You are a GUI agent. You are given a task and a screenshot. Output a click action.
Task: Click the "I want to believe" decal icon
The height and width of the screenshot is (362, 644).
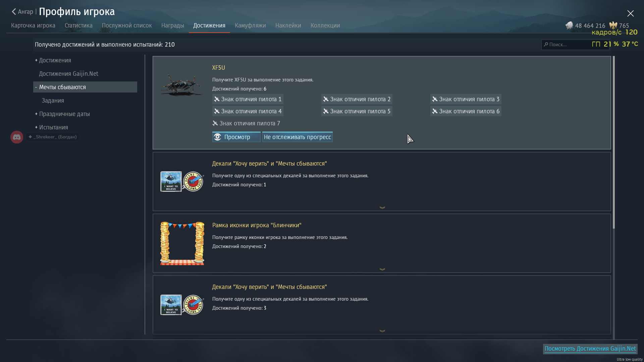click(x=171, y=182)
